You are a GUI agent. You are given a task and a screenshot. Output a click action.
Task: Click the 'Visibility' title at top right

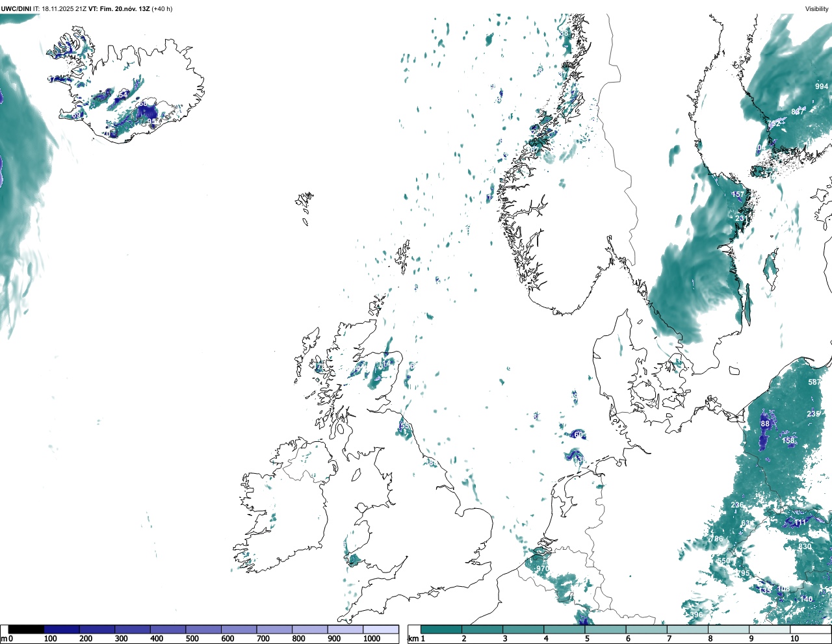coord(817,9)
